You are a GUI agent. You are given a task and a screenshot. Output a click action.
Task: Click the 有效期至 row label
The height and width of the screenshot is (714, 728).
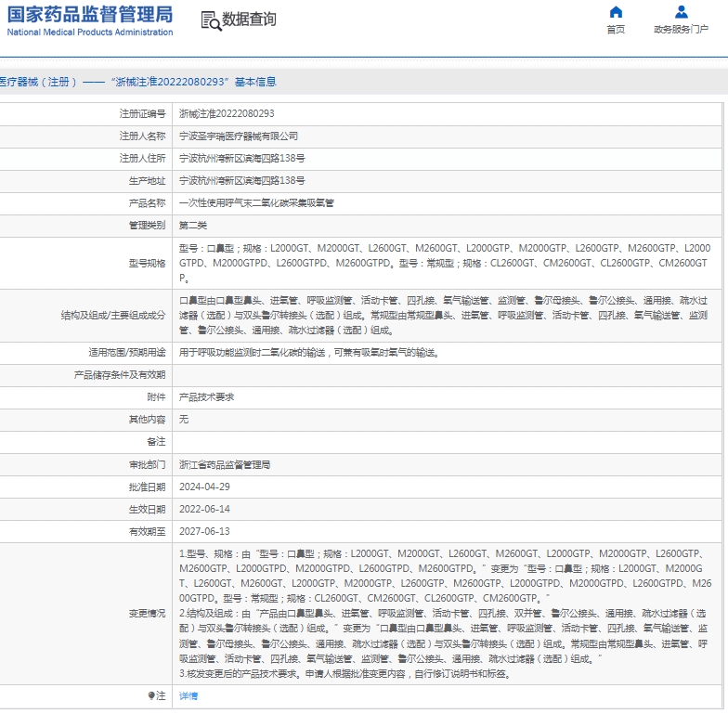tap(147, 531)
